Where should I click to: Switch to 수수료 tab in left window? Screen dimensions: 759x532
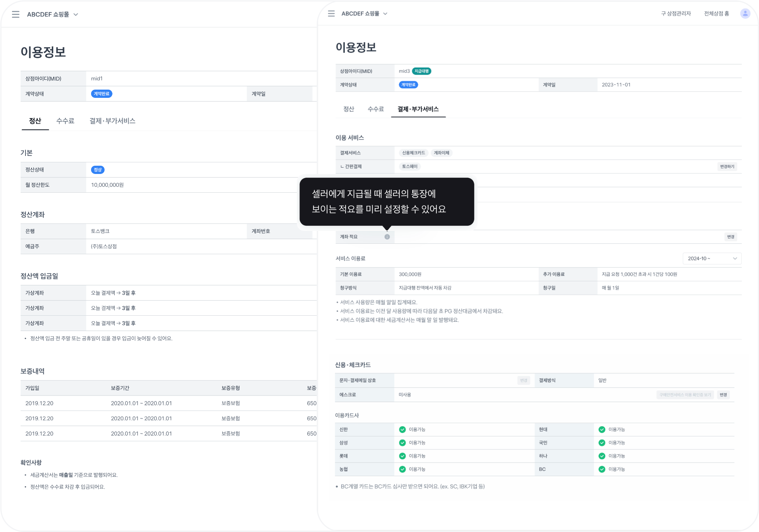[x=65, y=121]
